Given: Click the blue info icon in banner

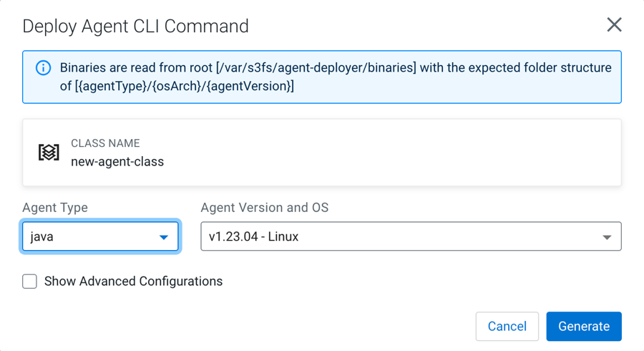Looking at the screenshot, I should tap(44, 68).
